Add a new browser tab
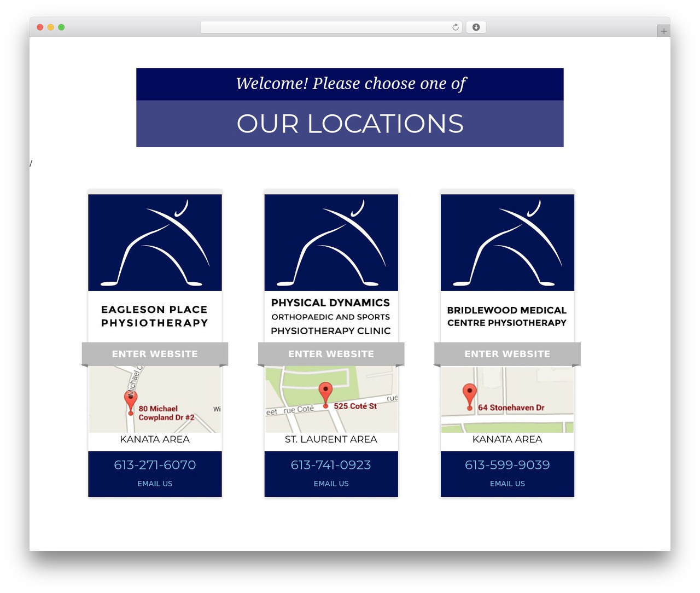Screen dimensions: 700x593 point(663,31)
